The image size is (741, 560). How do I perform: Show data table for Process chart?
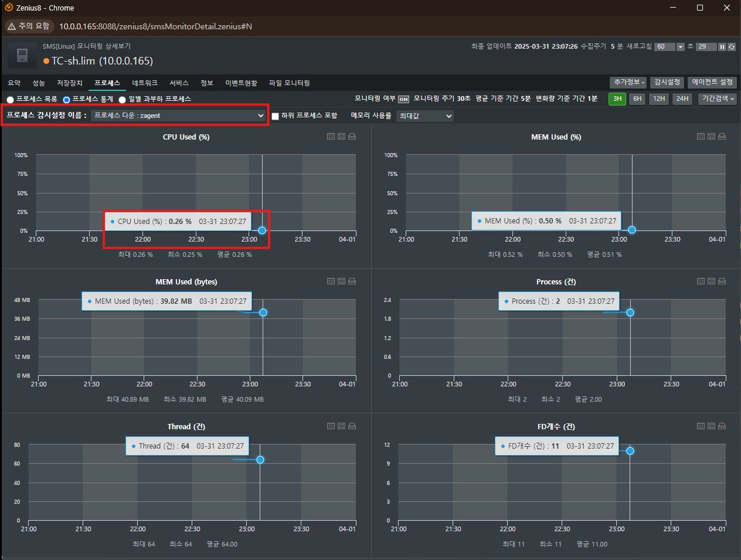pyautogui.click(x=701, y=281)
